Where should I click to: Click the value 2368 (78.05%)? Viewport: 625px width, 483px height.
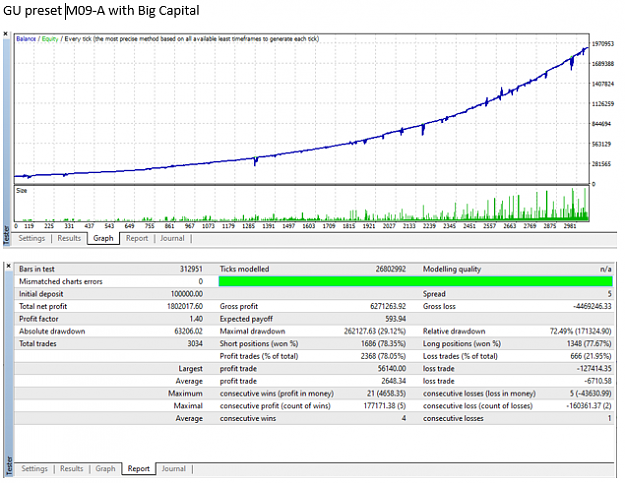[383, 356]
